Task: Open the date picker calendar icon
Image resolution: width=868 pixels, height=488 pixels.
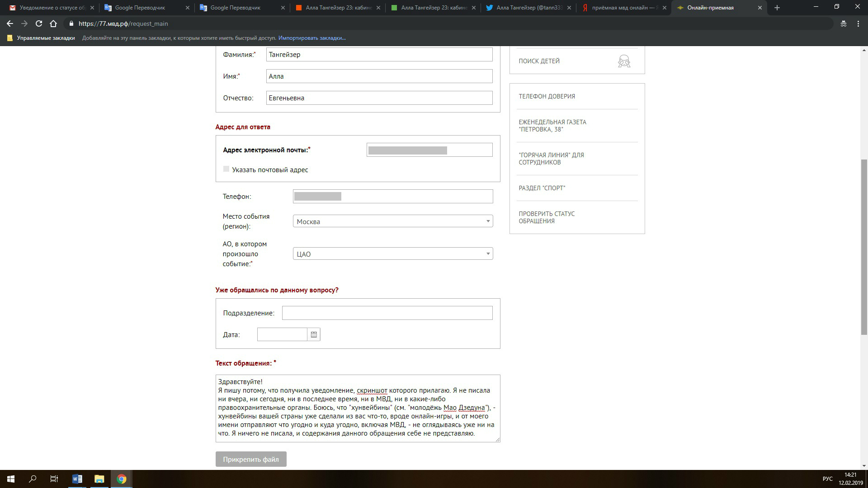Action: (x=314, y=334)
